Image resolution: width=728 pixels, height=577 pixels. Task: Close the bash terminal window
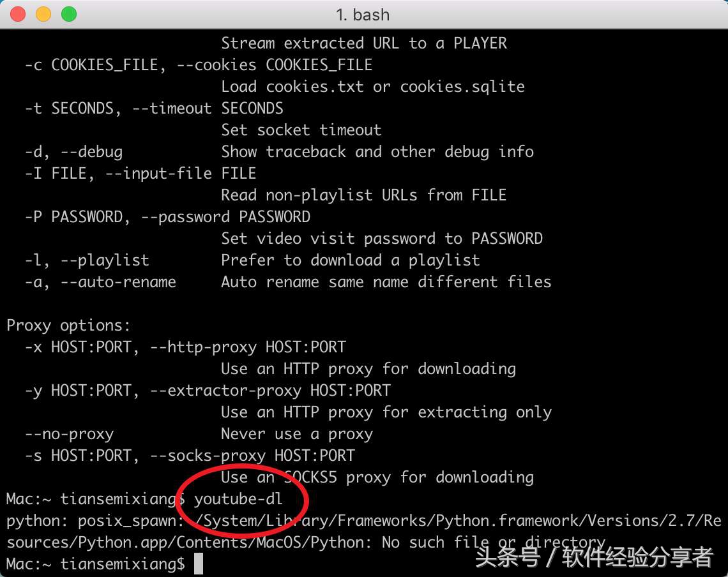(18, 14)
